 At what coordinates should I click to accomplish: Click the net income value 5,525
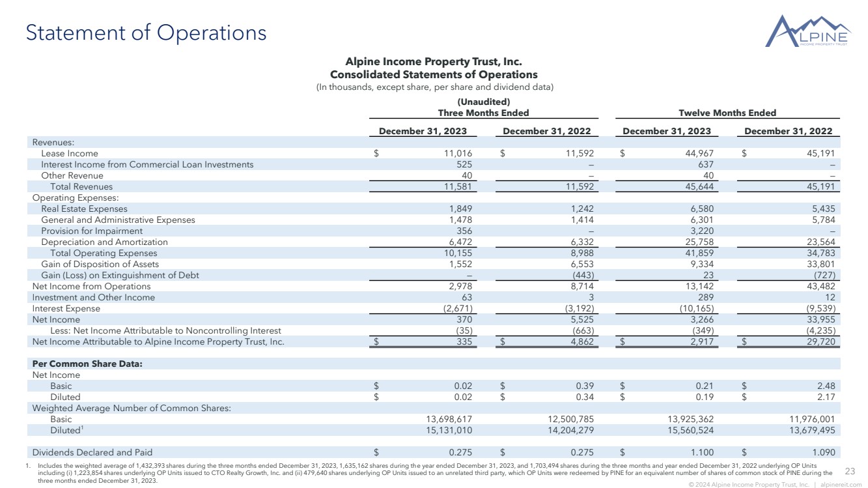581,319
